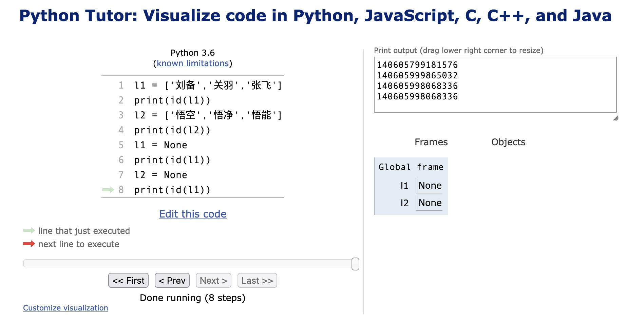The height and width of the screenshot is (321, 644).
Task: Click the line number 5 in gutter
Action: (121, 145)
